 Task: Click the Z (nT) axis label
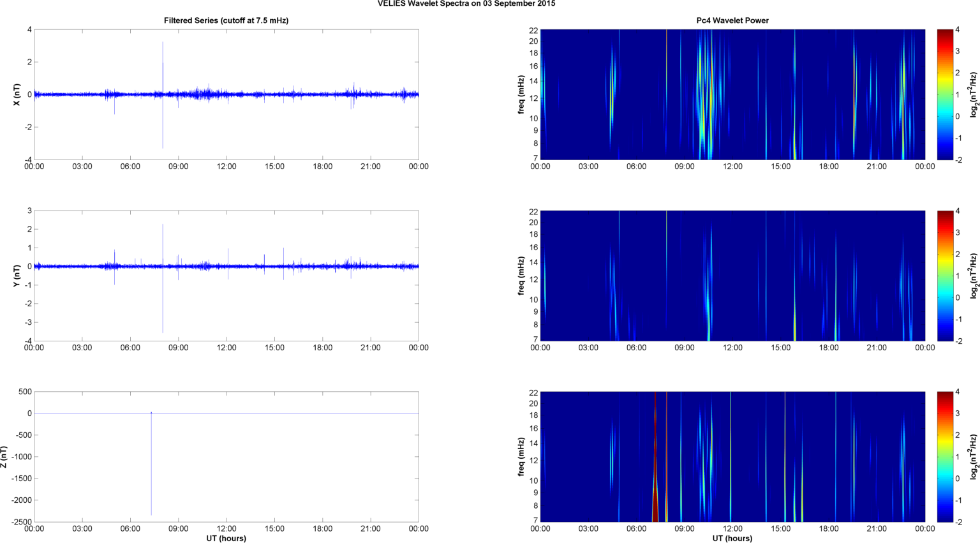(4, 457)
